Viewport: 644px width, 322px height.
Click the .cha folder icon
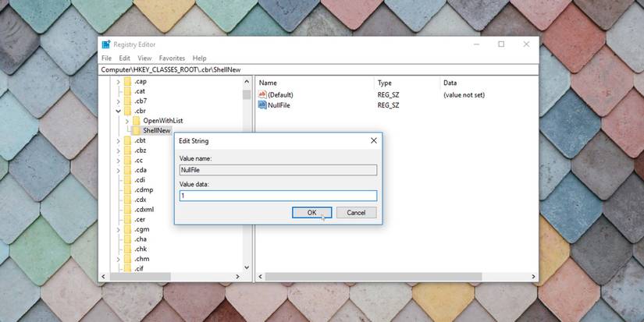click(x=127, y=239)
